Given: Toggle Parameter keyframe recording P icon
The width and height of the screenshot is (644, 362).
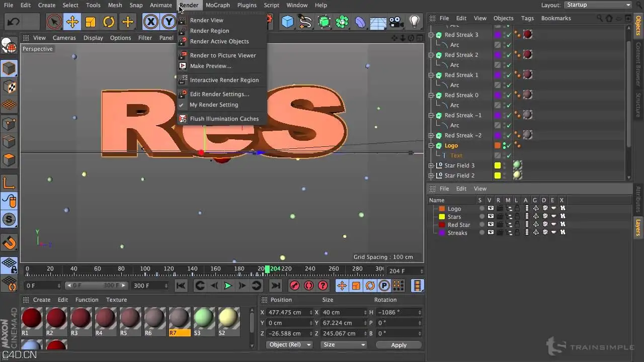Looking at the screenshot, I should 384,286.
